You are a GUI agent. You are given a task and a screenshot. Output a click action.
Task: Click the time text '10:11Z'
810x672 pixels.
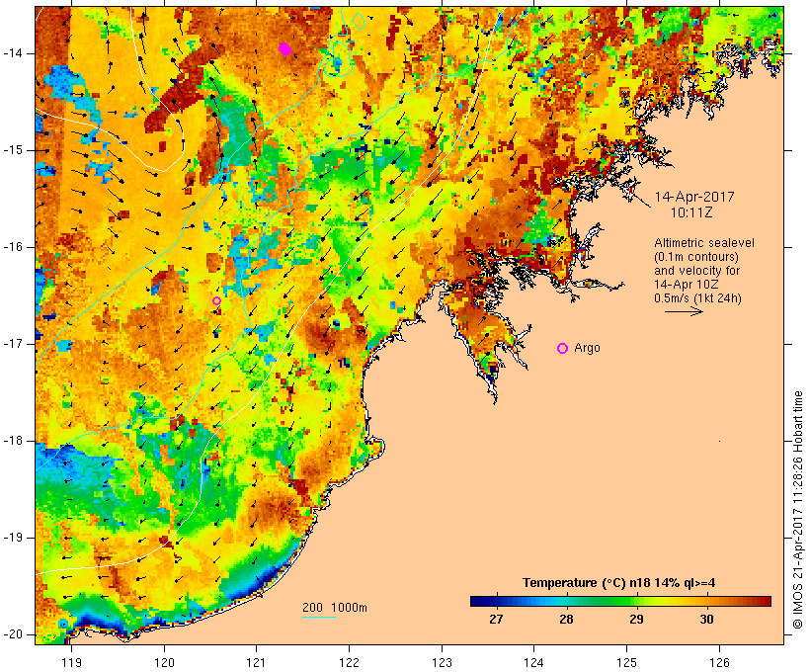691,212
